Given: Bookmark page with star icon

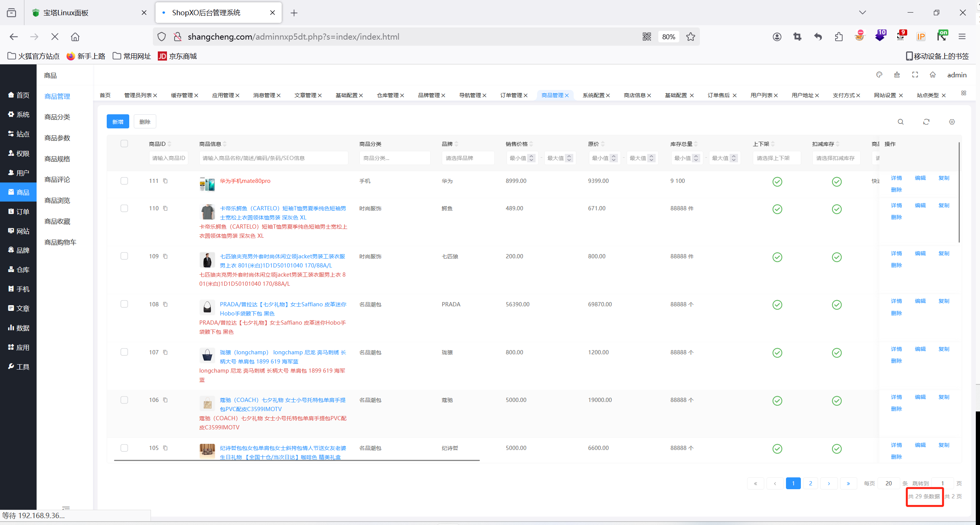Looking at the screenshot, I should click(690, 37).
